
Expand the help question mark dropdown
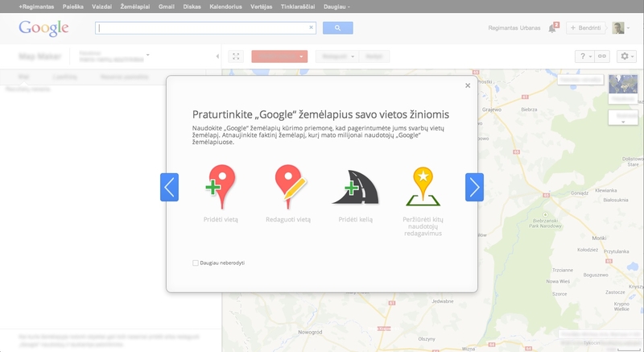point(583,56)
